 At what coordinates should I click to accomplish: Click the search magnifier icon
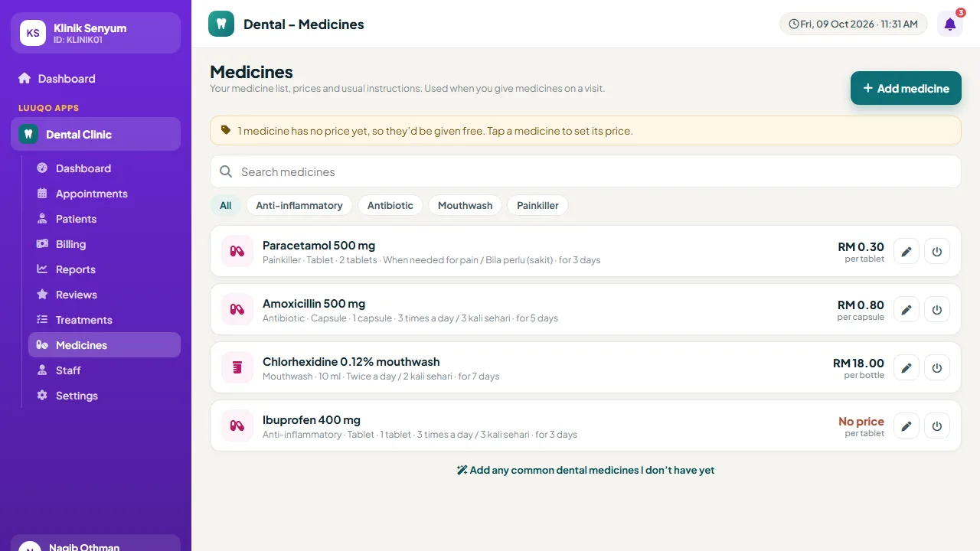226,171
